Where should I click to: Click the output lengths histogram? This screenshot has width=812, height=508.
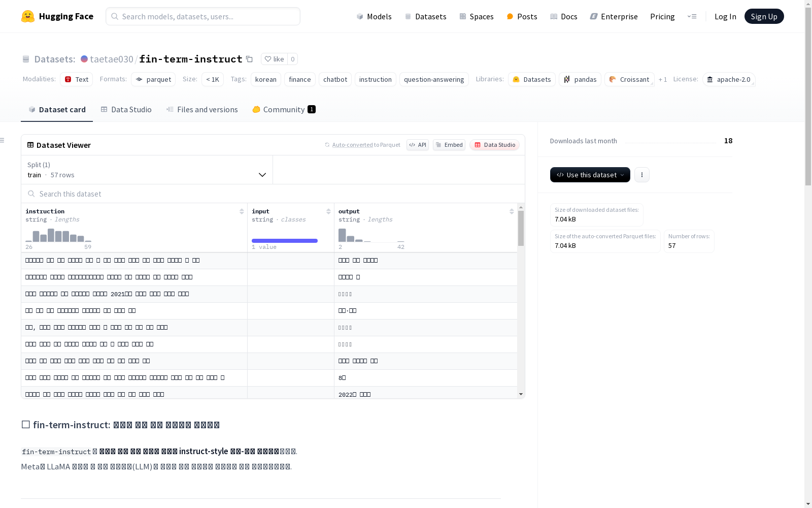pyautogui.click(x=371, y=235)
